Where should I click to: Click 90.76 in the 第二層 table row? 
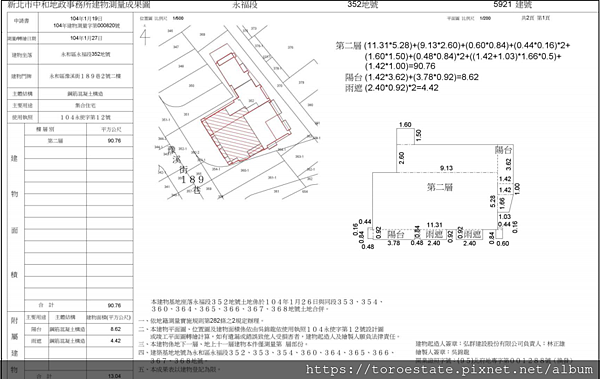coord(114,141)
